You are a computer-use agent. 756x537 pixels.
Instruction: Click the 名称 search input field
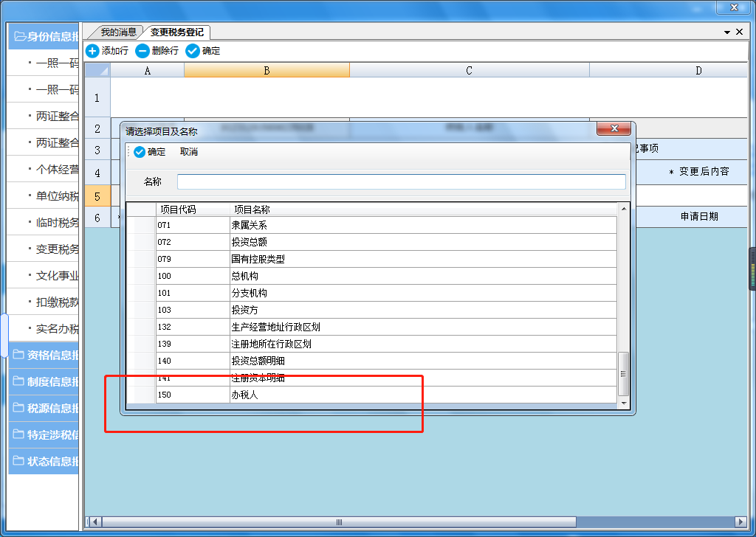pos(401,181)
